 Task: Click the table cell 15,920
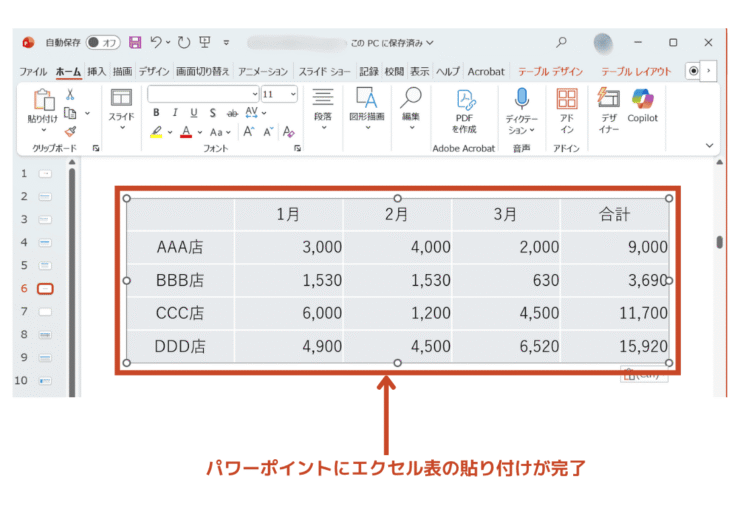(614, 346)
